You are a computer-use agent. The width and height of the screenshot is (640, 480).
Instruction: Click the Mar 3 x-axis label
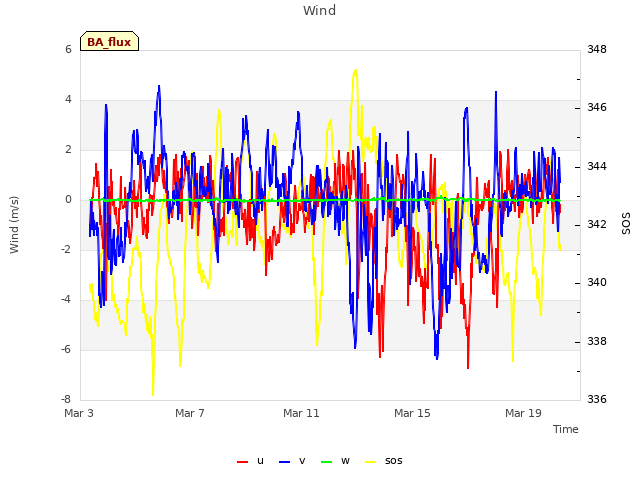pos(79,413)
